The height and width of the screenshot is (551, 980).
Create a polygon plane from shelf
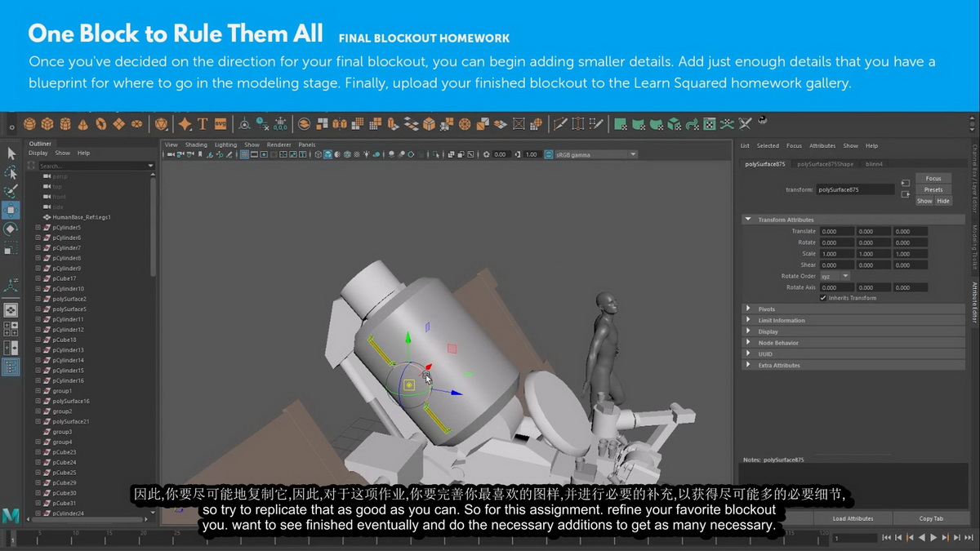tap(119, 124)
